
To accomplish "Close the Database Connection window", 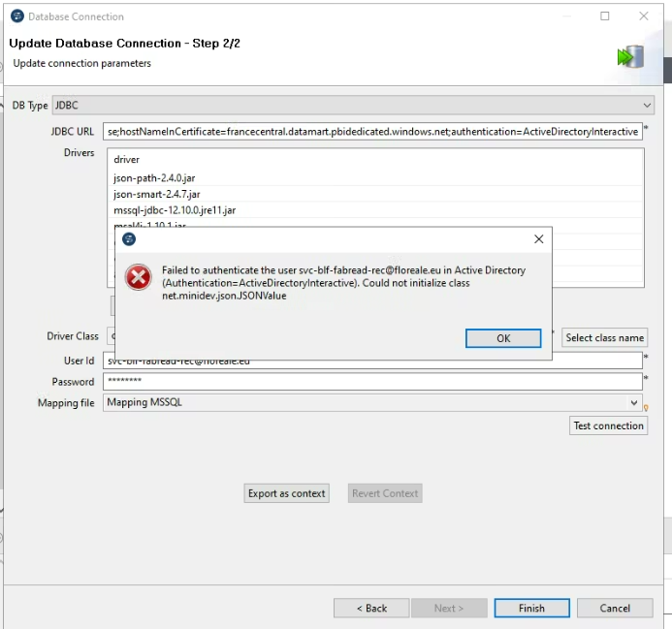I will click(644, 16).
